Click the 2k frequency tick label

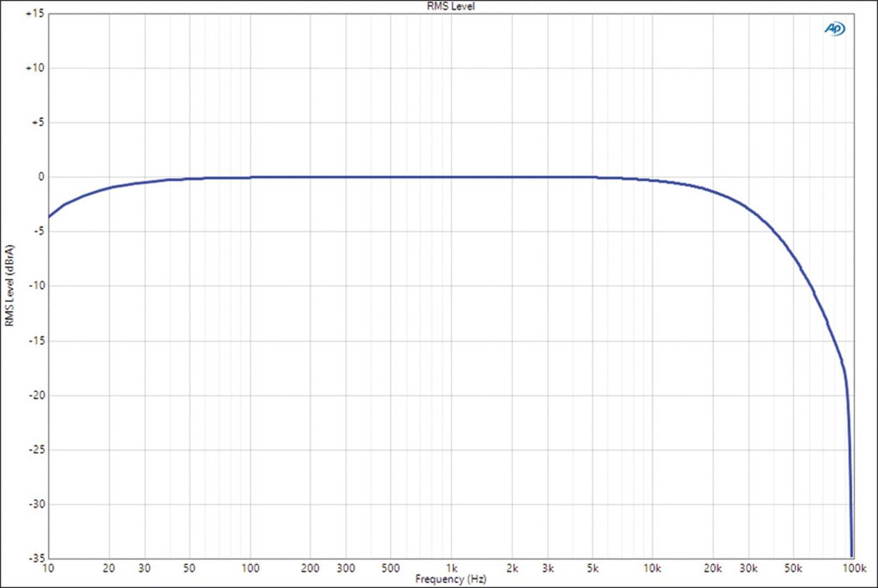[x=512, y=568]
